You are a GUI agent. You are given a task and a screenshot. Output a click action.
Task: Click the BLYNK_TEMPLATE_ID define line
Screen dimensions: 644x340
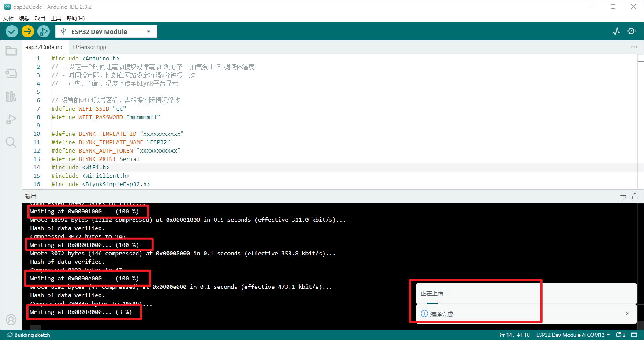[118, 134]
